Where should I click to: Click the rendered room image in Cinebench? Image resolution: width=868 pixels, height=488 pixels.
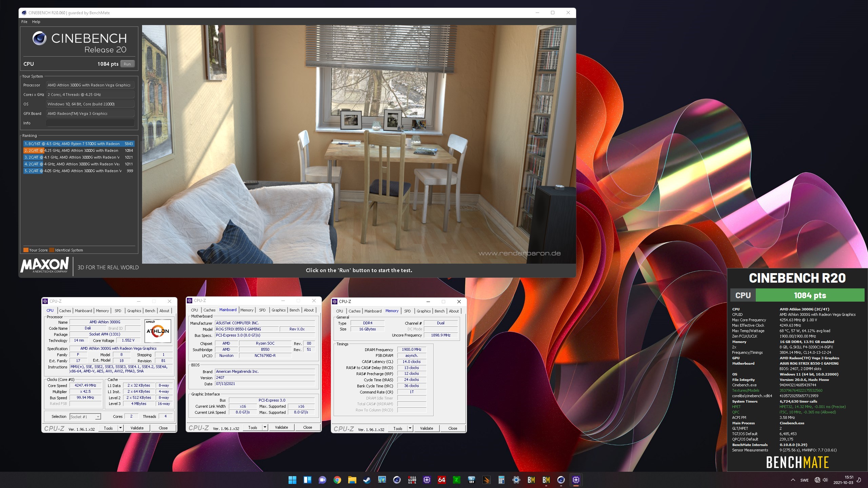359,144
